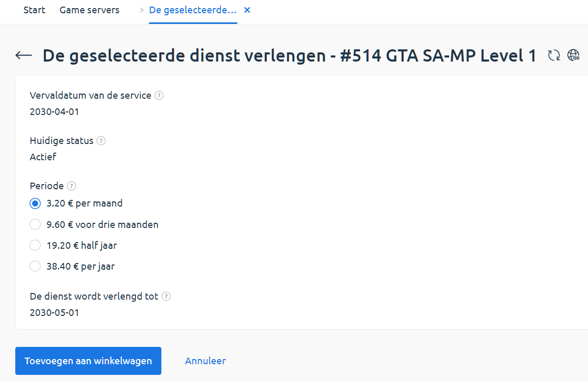Click the expiration date 2030-04-01

[54, 111]
